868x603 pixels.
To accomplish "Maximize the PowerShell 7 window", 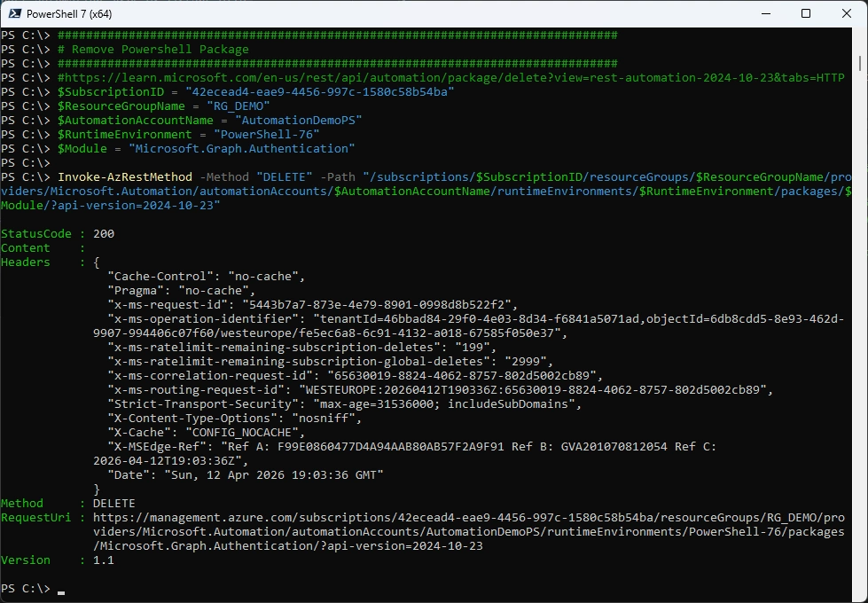I will click(x=806, y=13).
